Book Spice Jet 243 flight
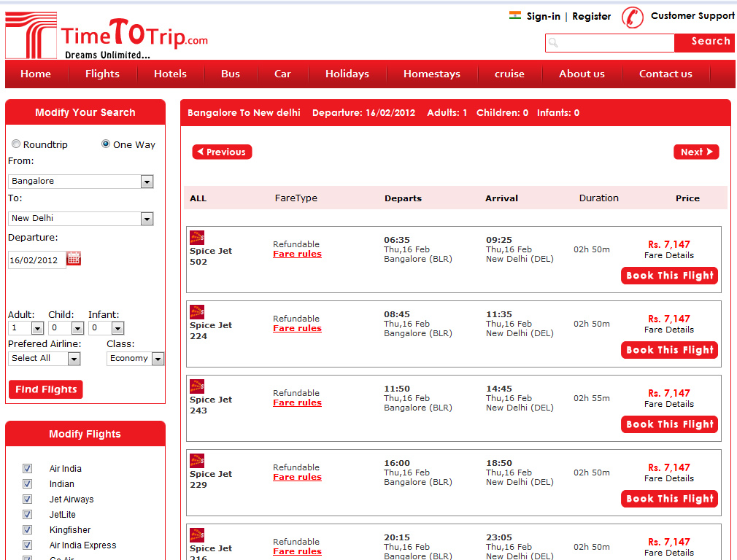The image size is (737, 560). [x=669, y=424]
